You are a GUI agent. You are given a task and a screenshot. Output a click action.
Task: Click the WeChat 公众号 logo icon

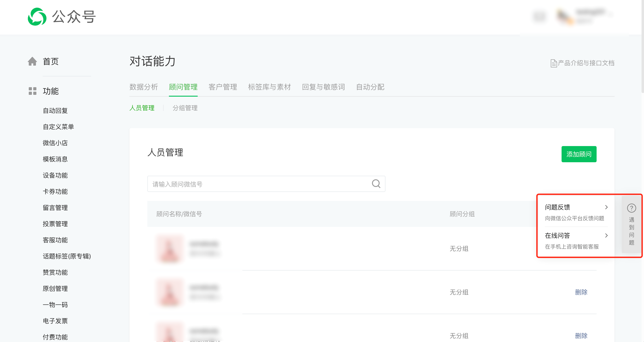(37, 17)
